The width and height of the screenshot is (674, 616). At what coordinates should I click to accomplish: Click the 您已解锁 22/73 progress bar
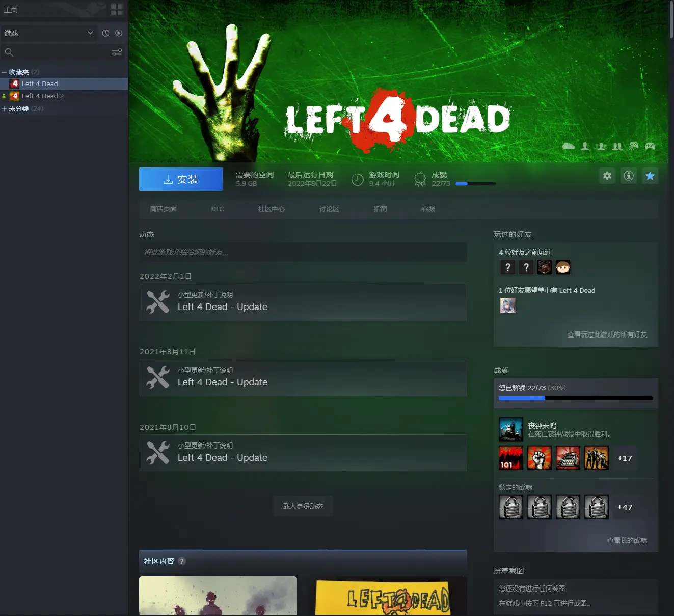[576, 398]
